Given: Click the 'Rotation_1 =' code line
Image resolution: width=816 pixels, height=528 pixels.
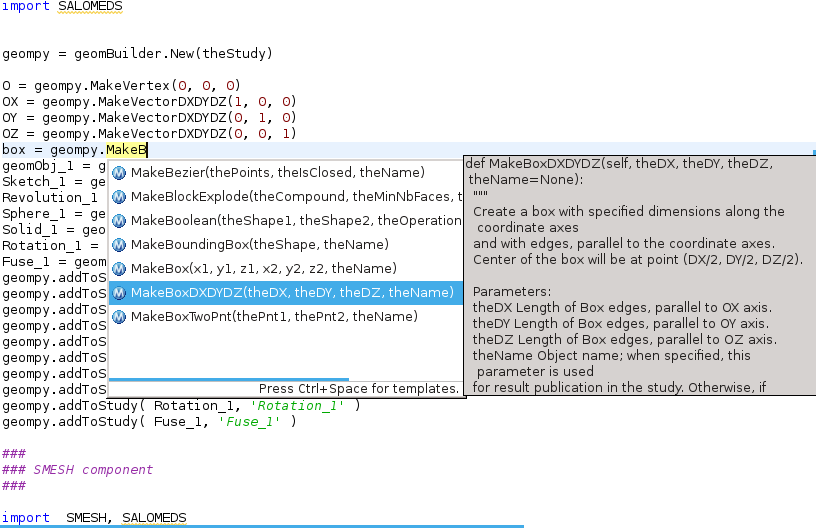Looking at the screenshot, I should tap(50, 246).
